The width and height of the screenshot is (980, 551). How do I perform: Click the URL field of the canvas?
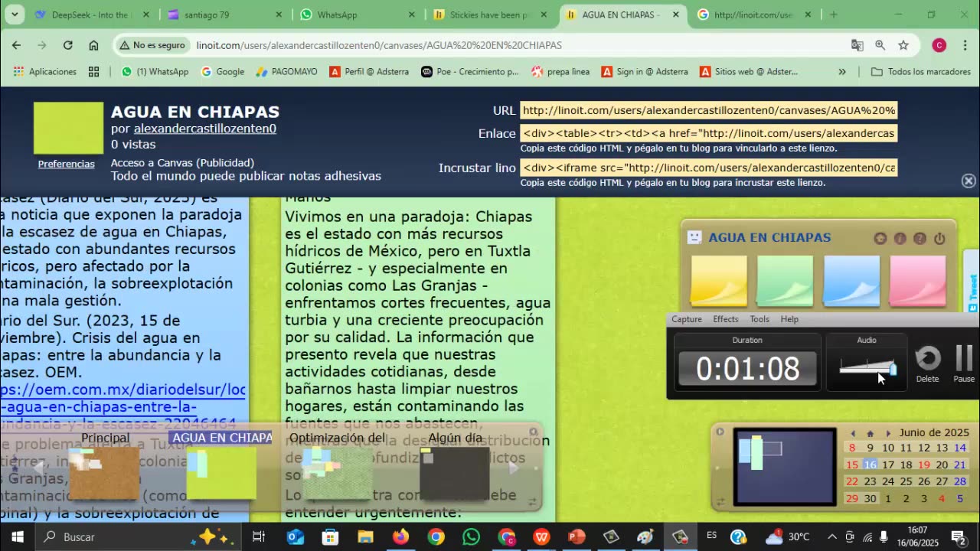point(709,110)
